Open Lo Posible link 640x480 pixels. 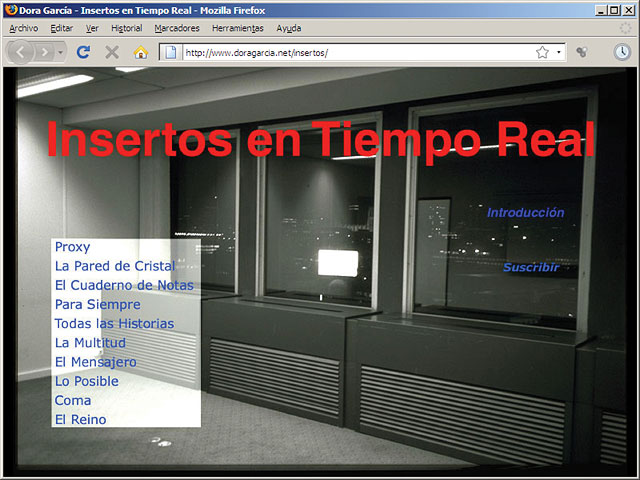[87, 381]
